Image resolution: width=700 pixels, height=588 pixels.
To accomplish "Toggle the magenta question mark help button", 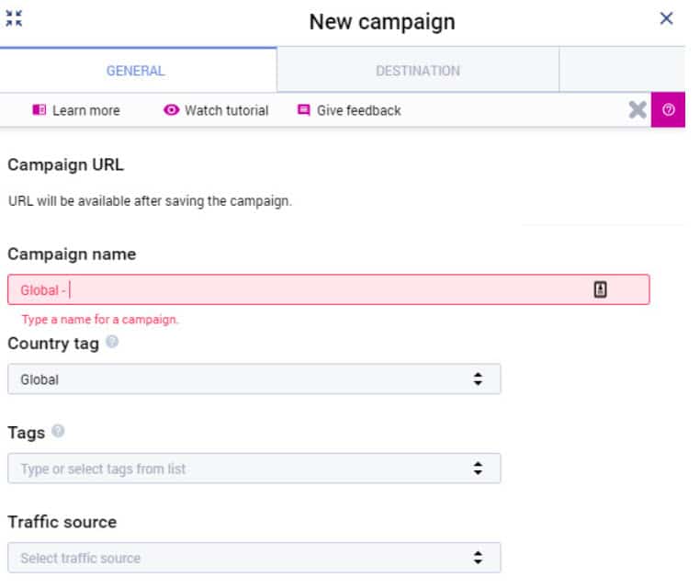I will (668, 110).
